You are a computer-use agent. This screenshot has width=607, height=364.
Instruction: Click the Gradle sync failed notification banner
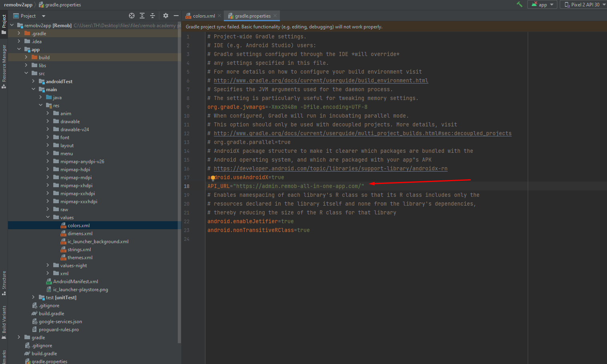pos(394,27)
